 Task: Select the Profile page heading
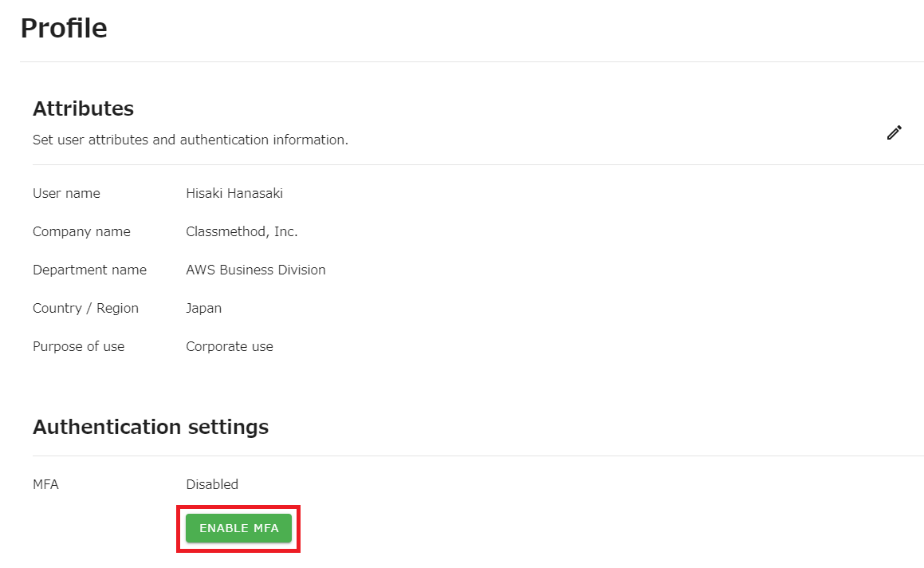tap(64, 27)
